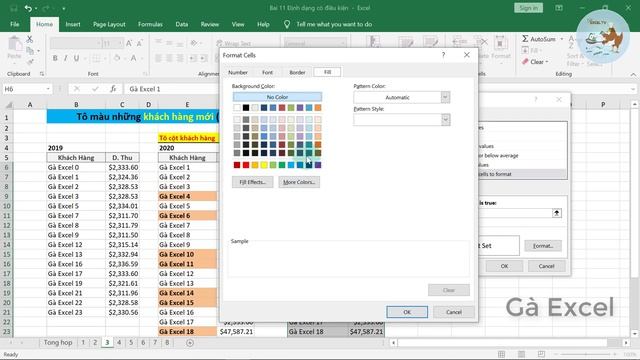Open the Undo history dropdown arrow
The width and height of the screenshot is (640, 360).
click(x=36, y=8)
